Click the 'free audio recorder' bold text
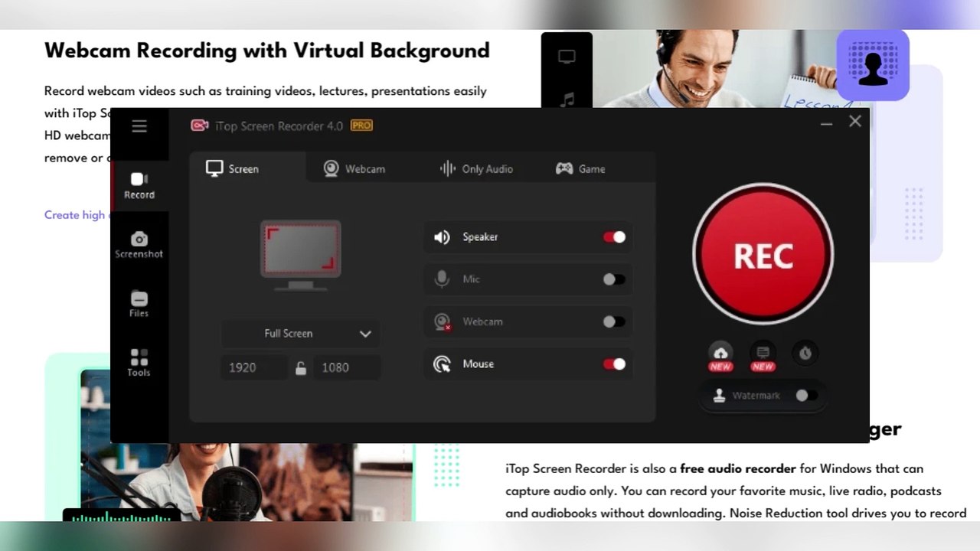 click(738, 468)
